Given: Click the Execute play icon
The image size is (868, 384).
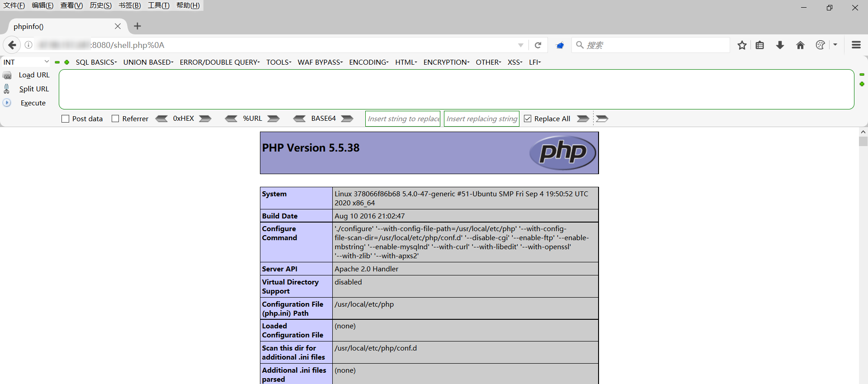Looking at the screenshot, I should pyautogui.click(x=7, y=103).
